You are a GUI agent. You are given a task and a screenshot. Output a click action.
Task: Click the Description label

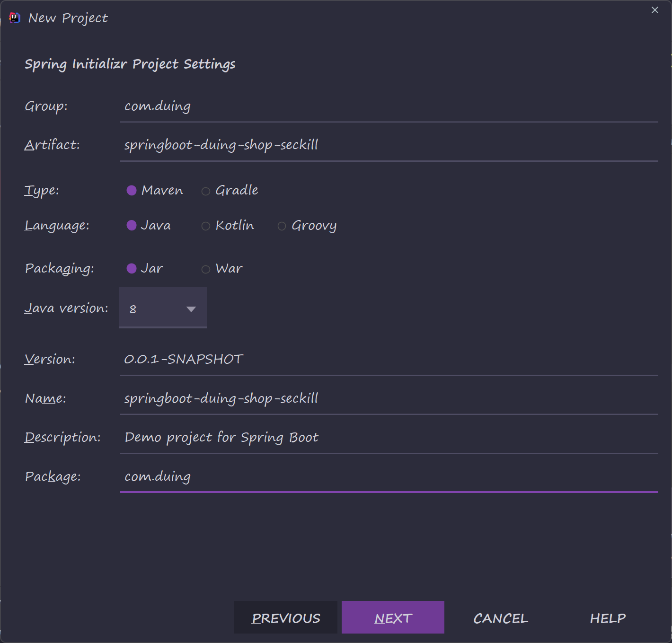click(62, 438)
